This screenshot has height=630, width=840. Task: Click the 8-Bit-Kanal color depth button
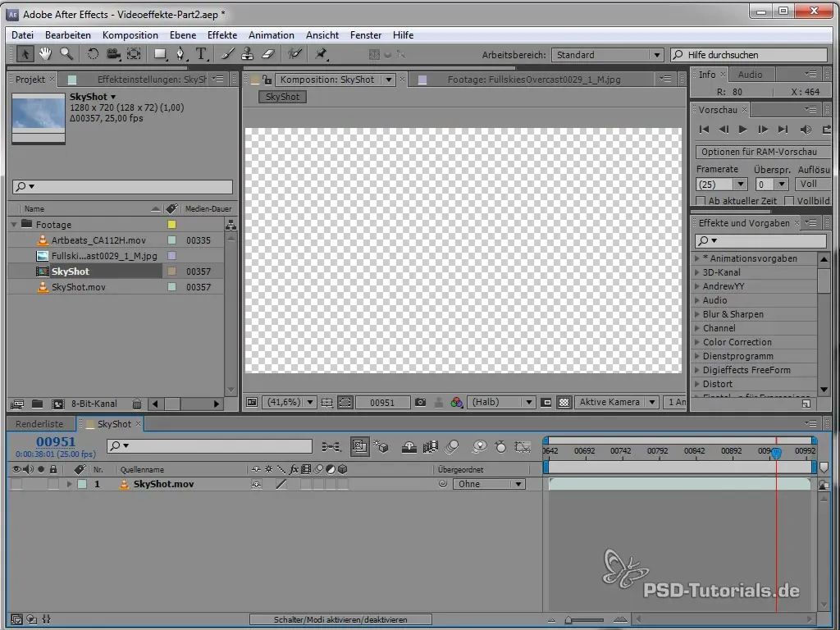click(x=94, y=404)
